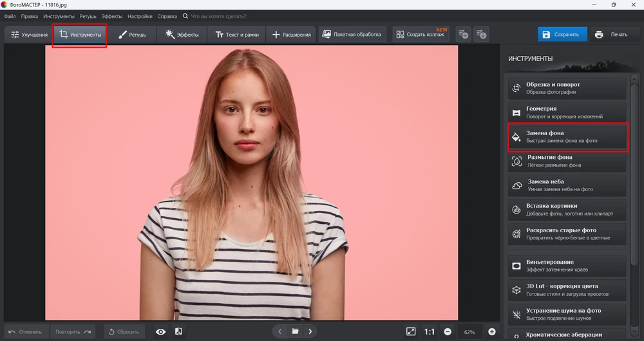This screenshot has width=644, height=341.
Task: Select 3D Lut color correction tool
Action: (567, 290)
